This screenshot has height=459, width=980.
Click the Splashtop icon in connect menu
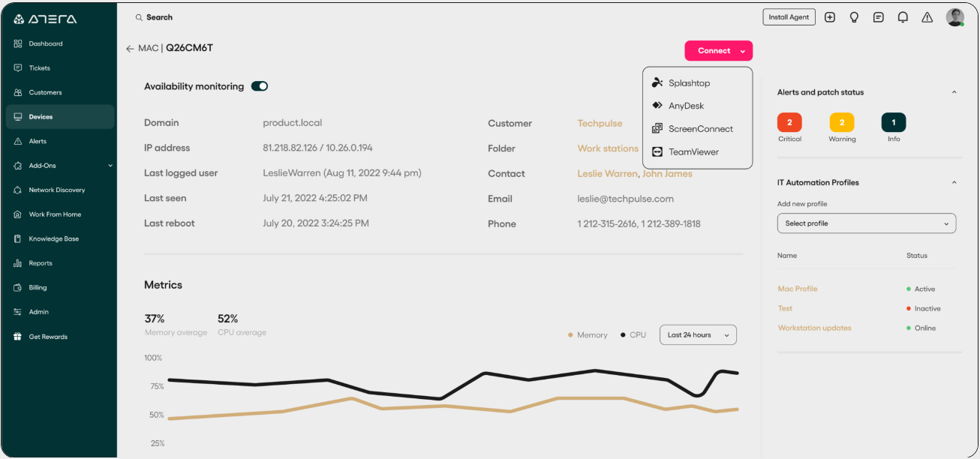[x=657, y=83]
